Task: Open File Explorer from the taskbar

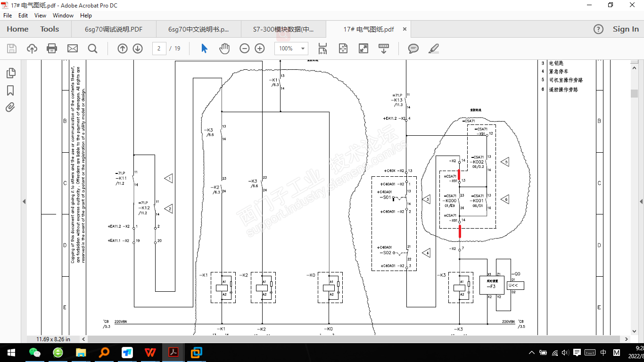Action: (81, 352)
